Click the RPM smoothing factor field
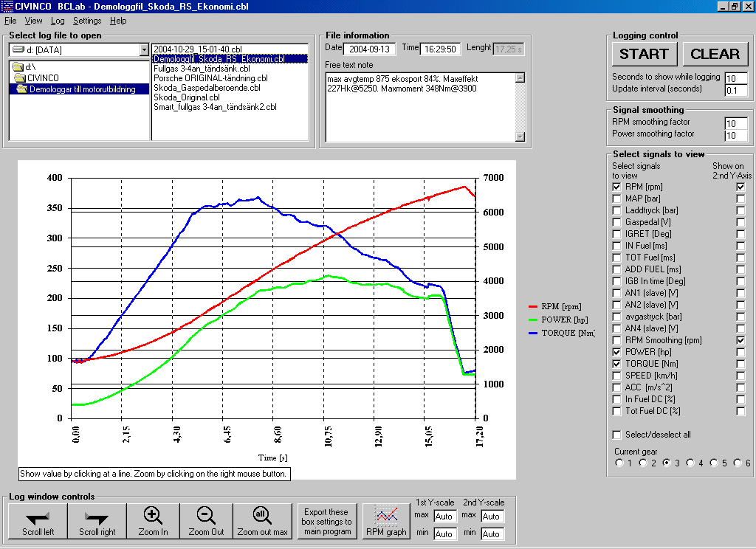The image size is (756, 549). 736,123
